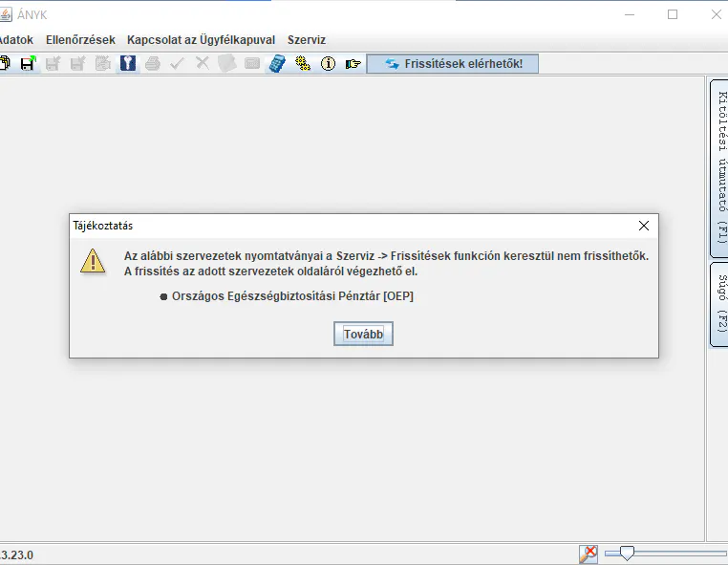Image resolution: width=728 pixels, height=565 pixels.
Task: Click the copy documents icon at toolbar start
Action: [x=4, y=63]
